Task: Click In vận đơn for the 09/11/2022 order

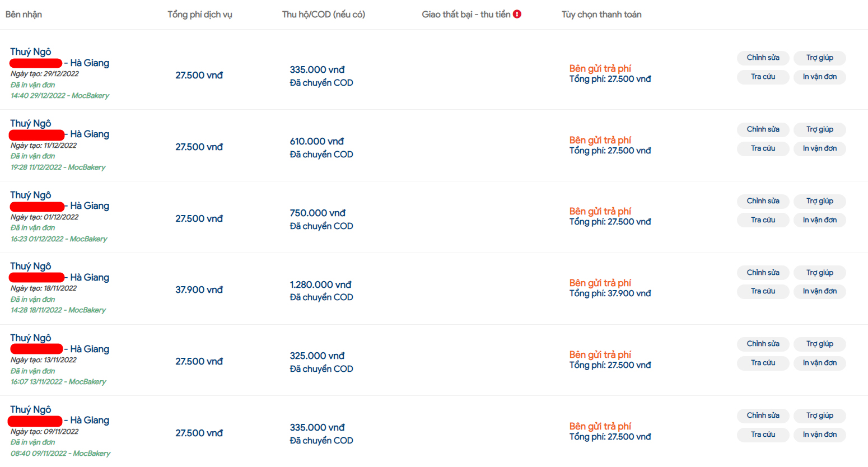Action: click(x=819, y=435)
